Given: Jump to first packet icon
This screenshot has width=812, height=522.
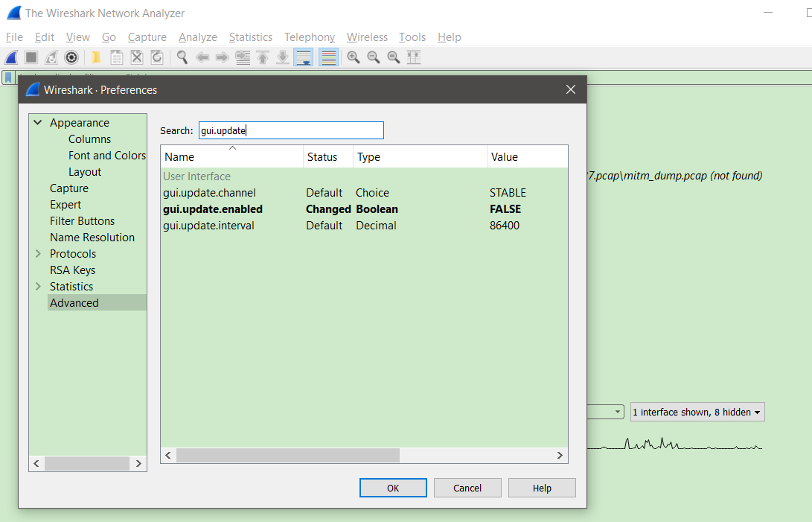Looking at the screenshot, I should tap(263, 57).
